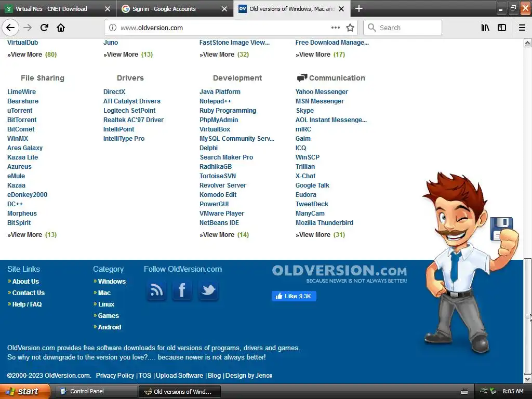
Task: Open the Help / FAQ footer link
Action: (x=27, y=304)
